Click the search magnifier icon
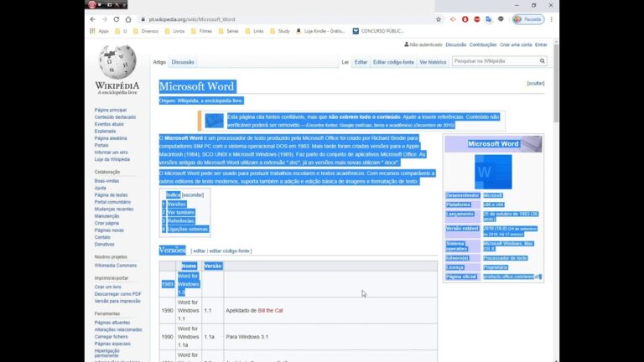The width and height of the screenshot is (644, 362). click(x=543, y=61)
